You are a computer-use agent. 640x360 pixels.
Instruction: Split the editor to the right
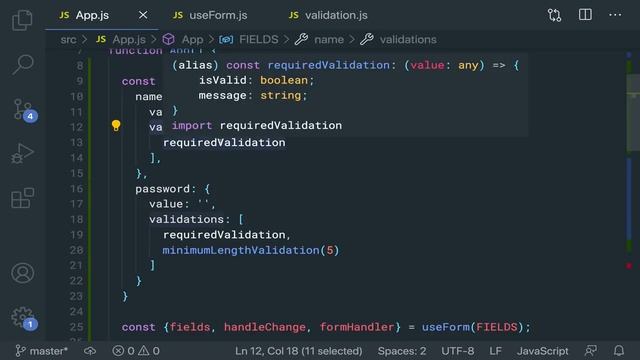click(585, 15)
